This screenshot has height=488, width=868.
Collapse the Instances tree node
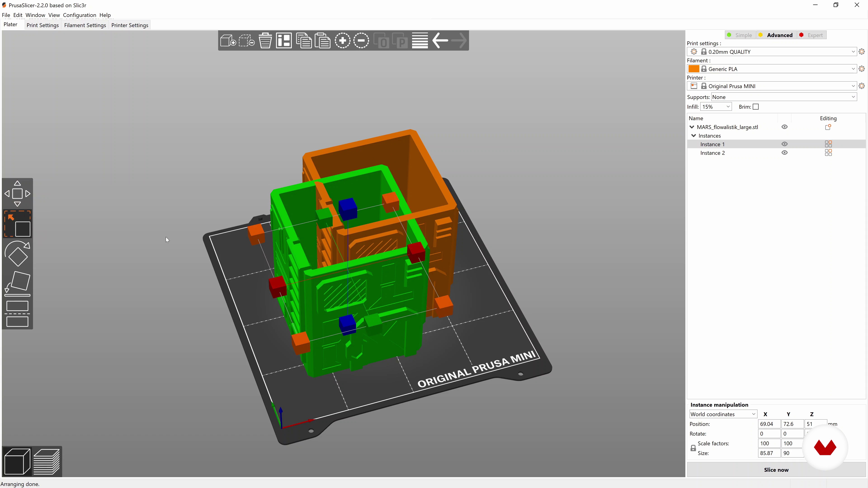[x=693, y=136]
